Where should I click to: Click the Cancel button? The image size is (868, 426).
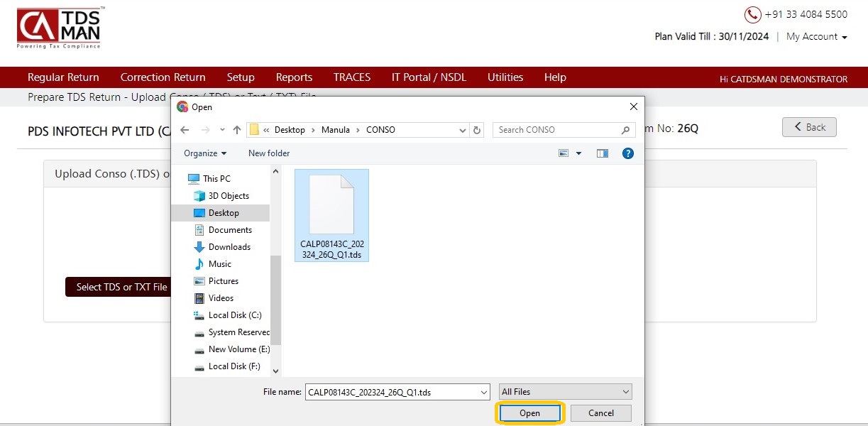[x=601, y=413]
